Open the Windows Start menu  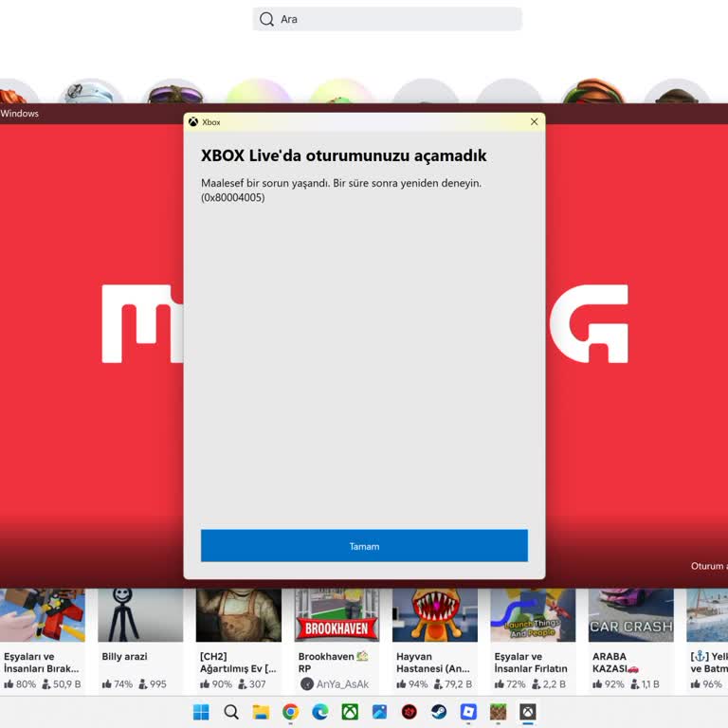pos(201,712)
